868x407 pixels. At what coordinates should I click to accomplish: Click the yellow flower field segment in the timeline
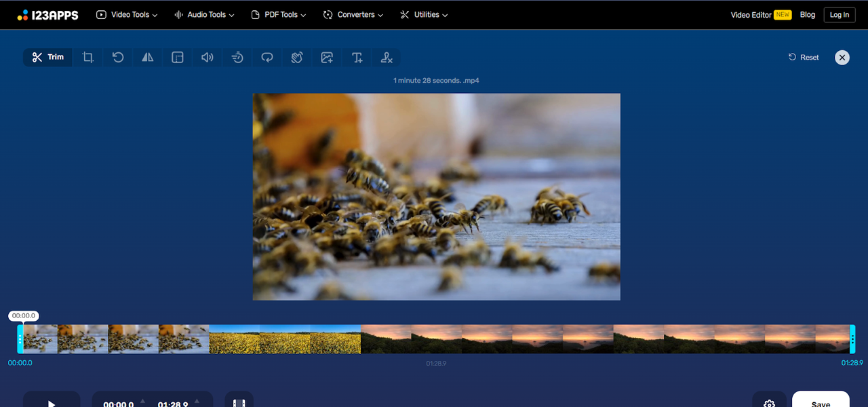pos(285,338)
